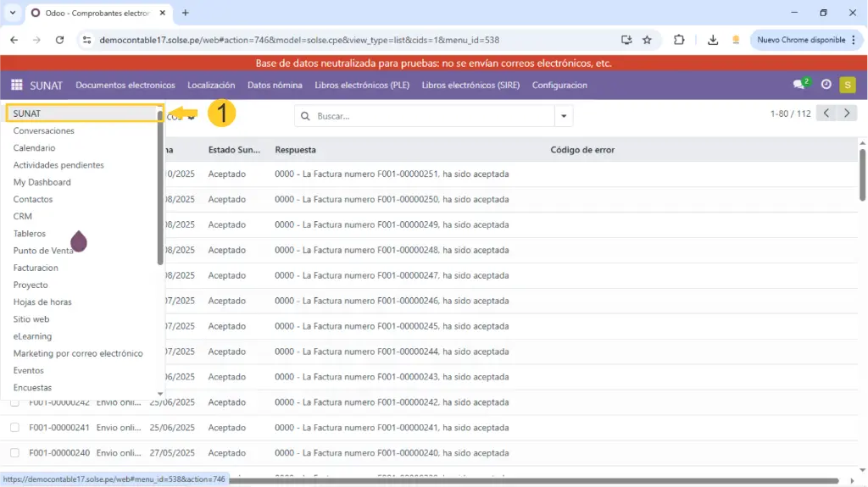Open the activities clock icon

[826, 85]
